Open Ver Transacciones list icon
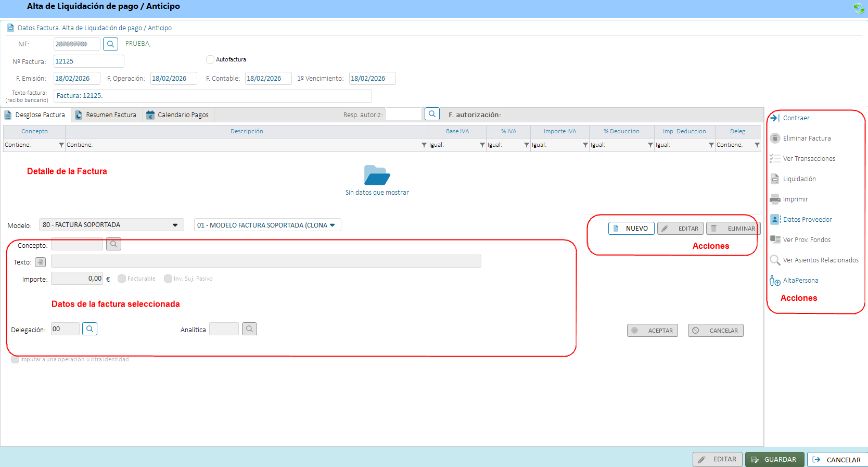868x467 pixels. tap(775, 159)
